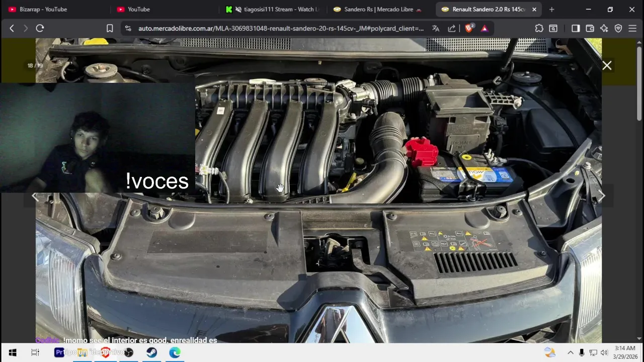Show the previous gallery photo
644x362 pixels.
click(35, 196)
